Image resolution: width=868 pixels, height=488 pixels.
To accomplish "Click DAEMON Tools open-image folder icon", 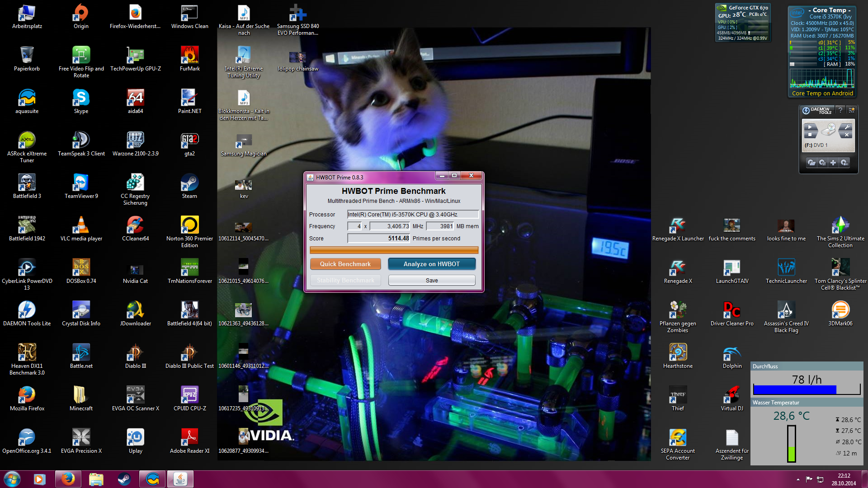I will [x=811, y=163].
